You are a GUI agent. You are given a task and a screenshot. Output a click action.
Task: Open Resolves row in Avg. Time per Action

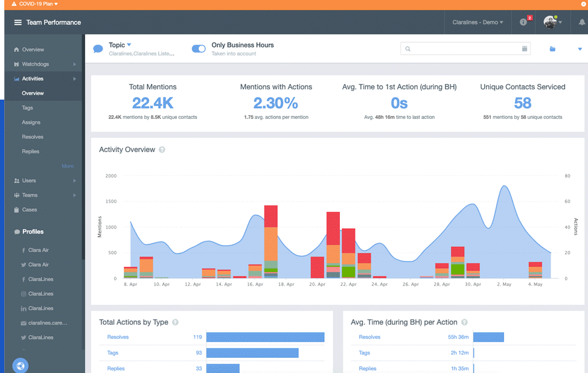[464, 337]
